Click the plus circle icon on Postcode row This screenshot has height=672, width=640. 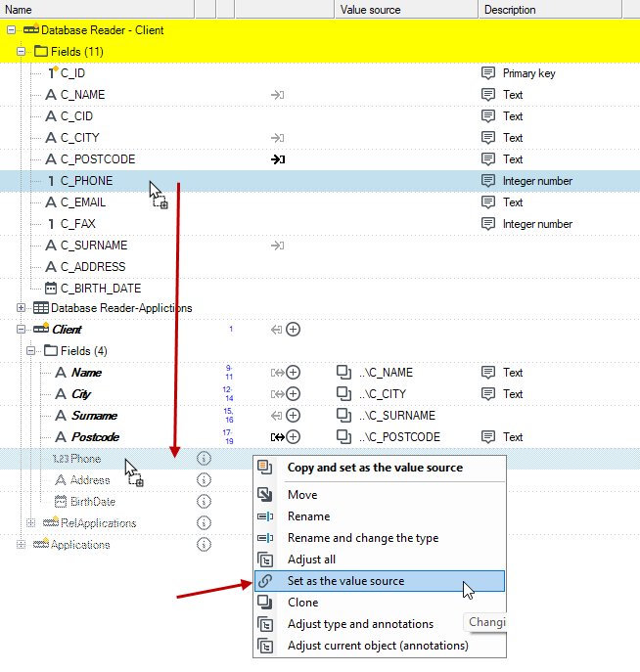coord(294,436)
